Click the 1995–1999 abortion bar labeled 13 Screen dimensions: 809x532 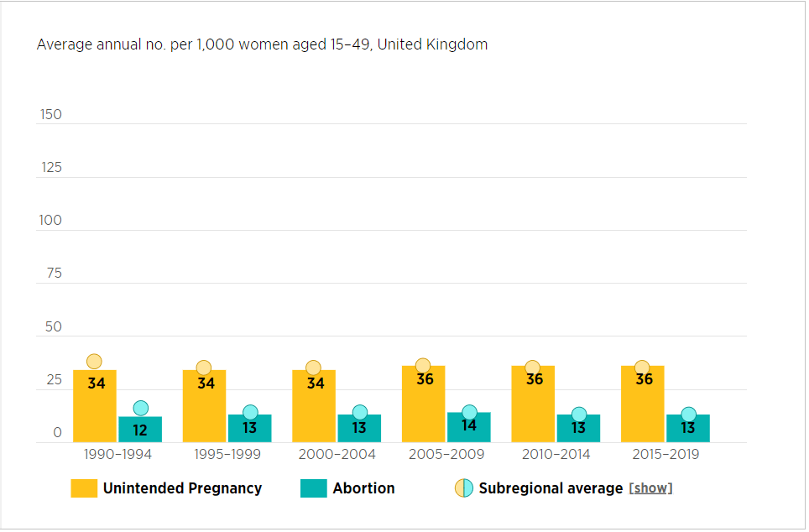[x=250, y=429]
